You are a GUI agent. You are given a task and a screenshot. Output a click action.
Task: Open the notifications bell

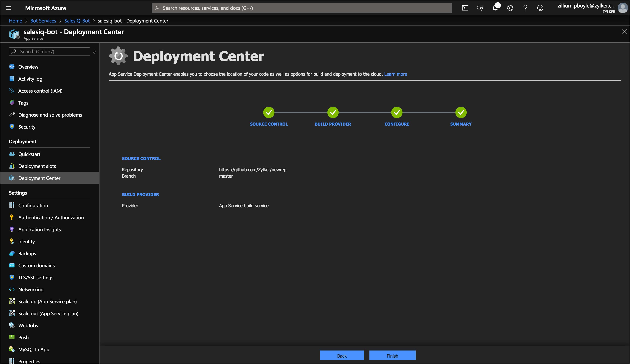pyautogui.click(x=495, y=8)
